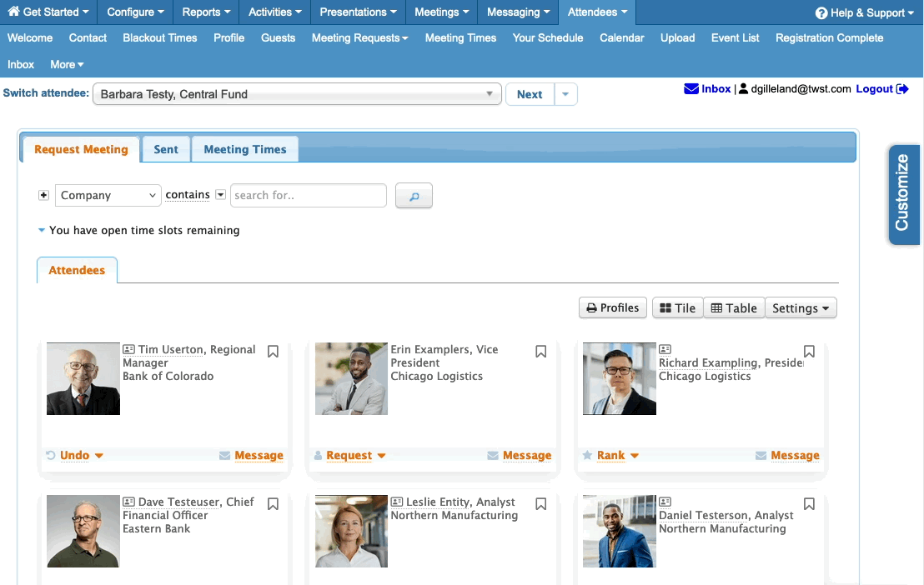Open the arrow dropdown next to Next
Image resolution: width=924 pixels, height=585 pixels.
565,94
